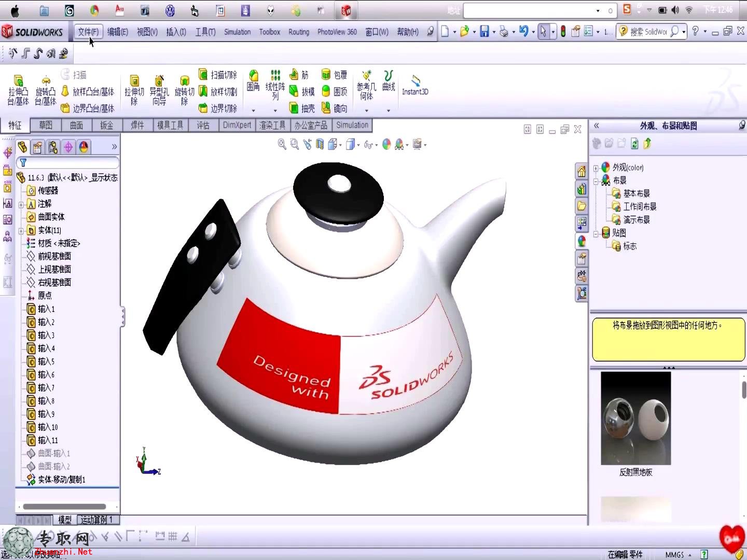747x560 pixels.
Task: Switch to the 草图 tab
Action: click(x=46, y=125)
